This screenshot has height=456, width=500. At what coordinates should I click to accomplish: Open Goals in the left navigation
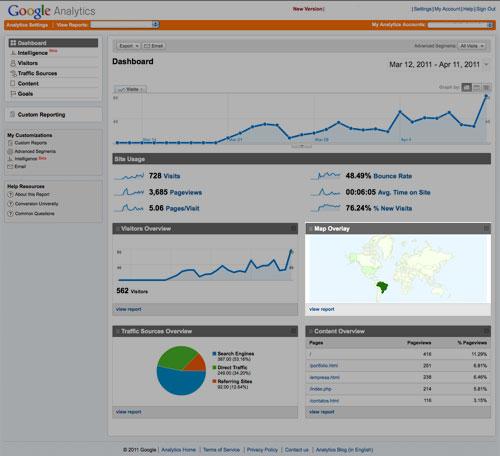[25, 94]
